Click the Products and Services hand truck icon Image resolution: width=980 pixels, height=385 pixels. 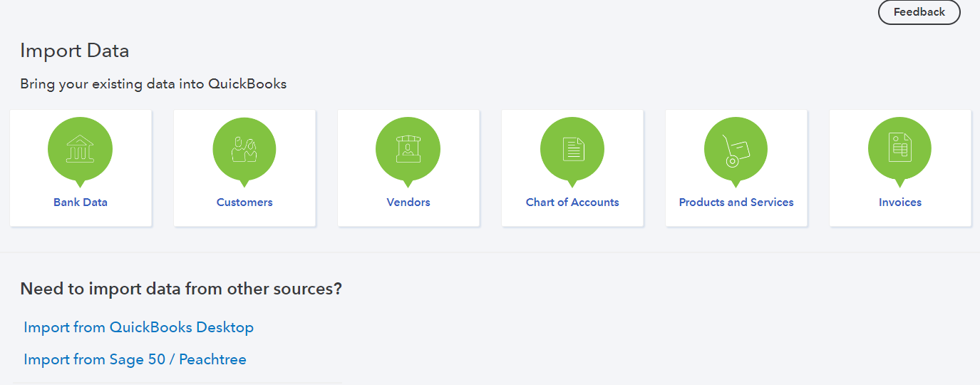click(x=736, y=150)
